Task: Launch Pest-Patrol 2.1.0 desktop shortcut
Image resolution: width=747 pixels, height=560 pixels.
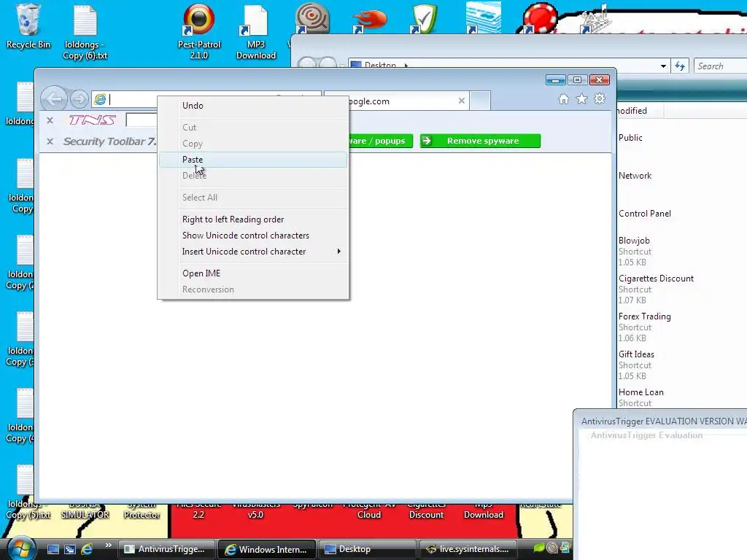Action: point(199,31)
